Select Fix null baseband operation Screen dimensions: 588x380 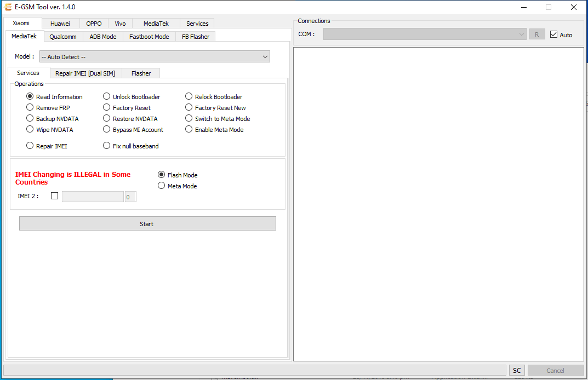pyautogui.click(x=106, y=146)
